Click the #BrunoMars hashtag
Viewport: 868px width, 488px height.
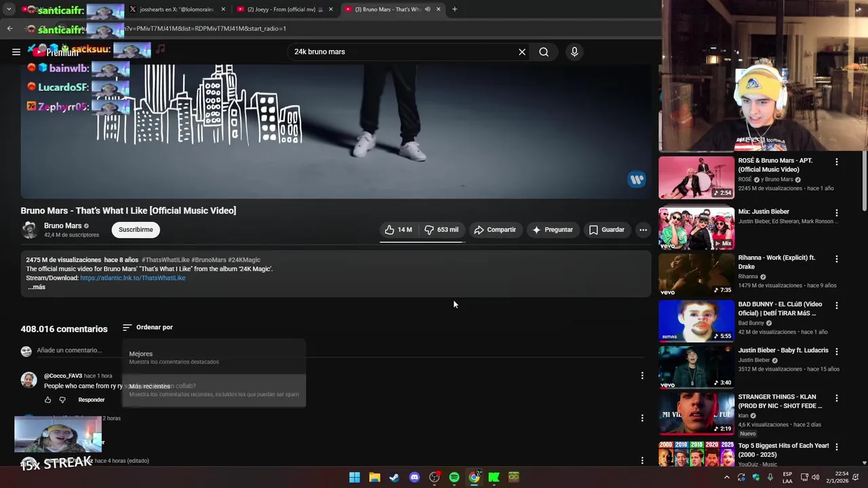click(x=209, y=260)
